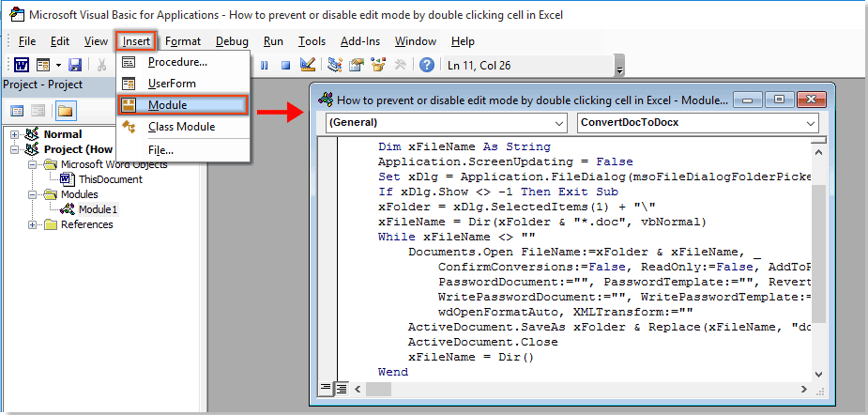
Task: Open the Properties Window toolbar icon
Action: click(x=357, y=65)
